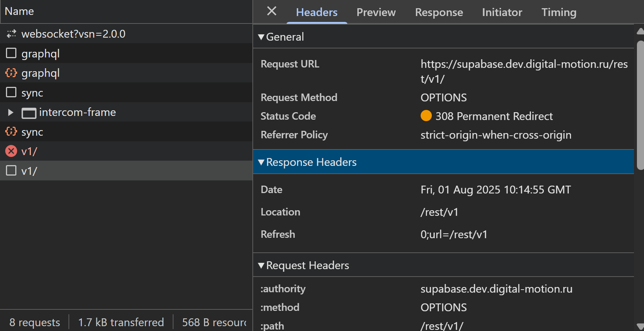
Task: Select the websocket?vsn=2.0.0 request
Action: pos(73,34)
